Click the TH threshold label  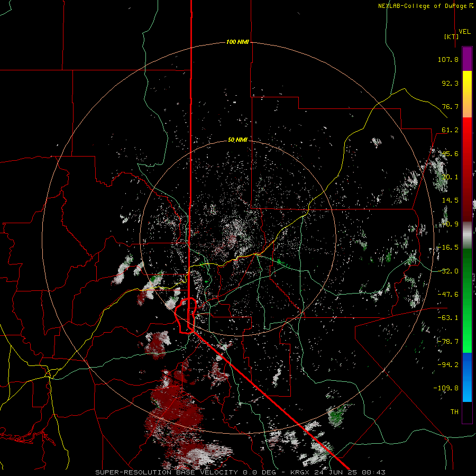tap(454, 412)
